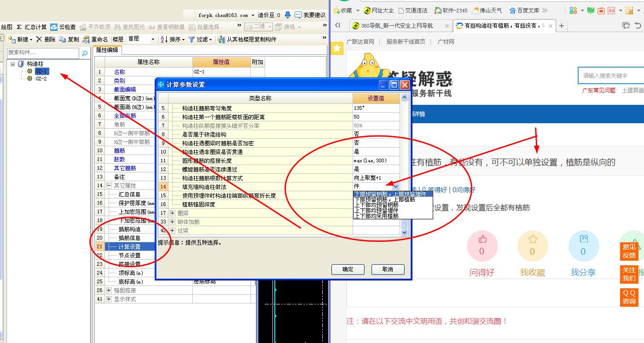The height and width of the screenshot is (343, 644).
Task: Open 佛山天气 weather bookmark
Action: (x=487, y=10)
